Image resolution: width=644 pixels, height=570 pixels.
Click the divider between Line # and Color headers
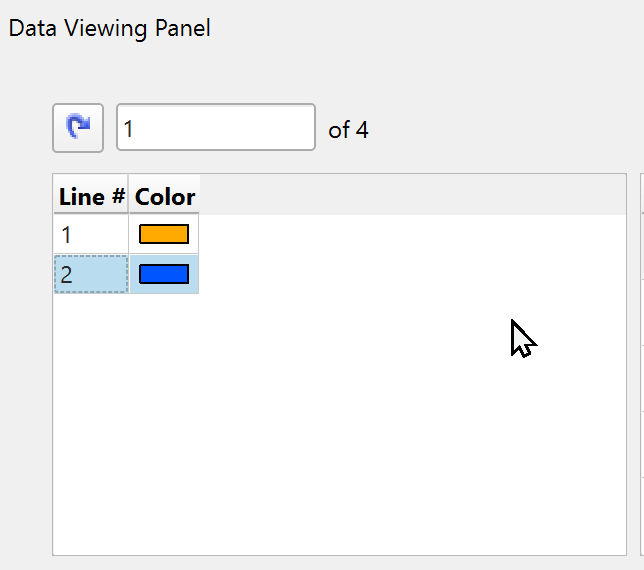click(x=129, y=196)
